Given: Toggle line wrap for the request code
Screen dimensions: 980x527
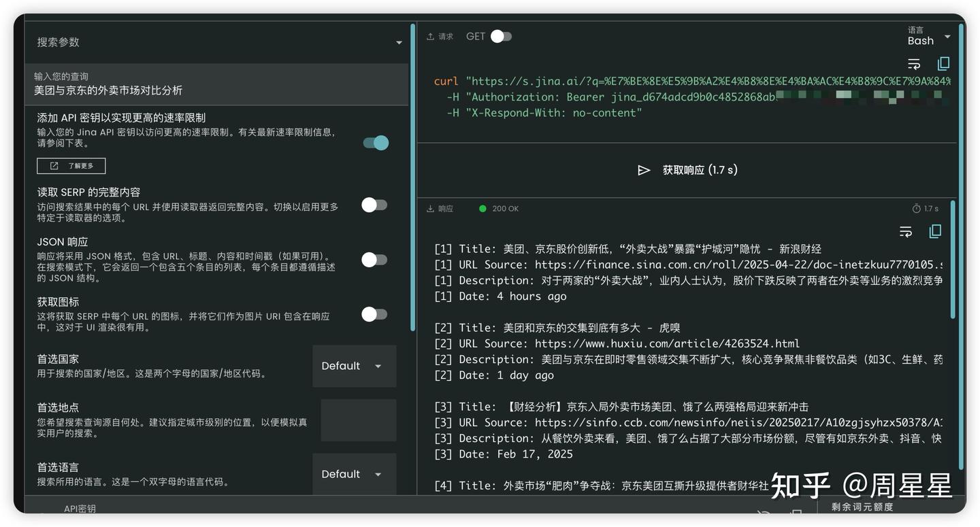Looking at the screenshot, I should [914, 63].
